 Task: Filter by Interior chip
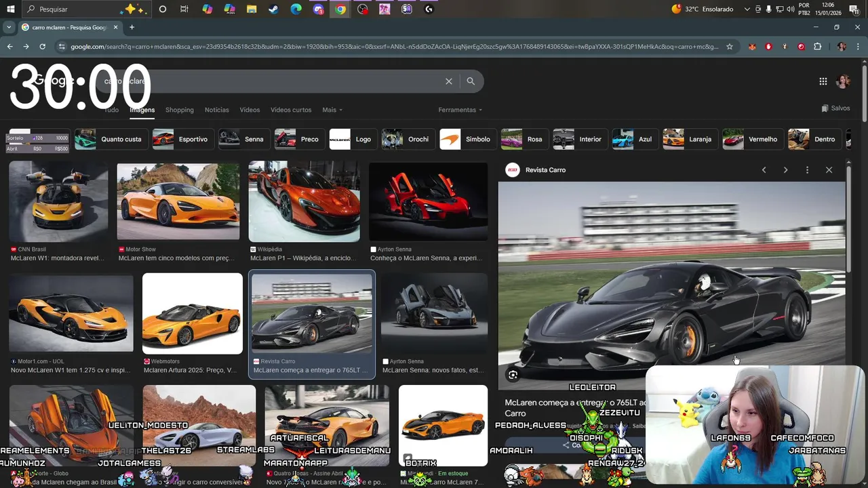(x=580, y=139)
